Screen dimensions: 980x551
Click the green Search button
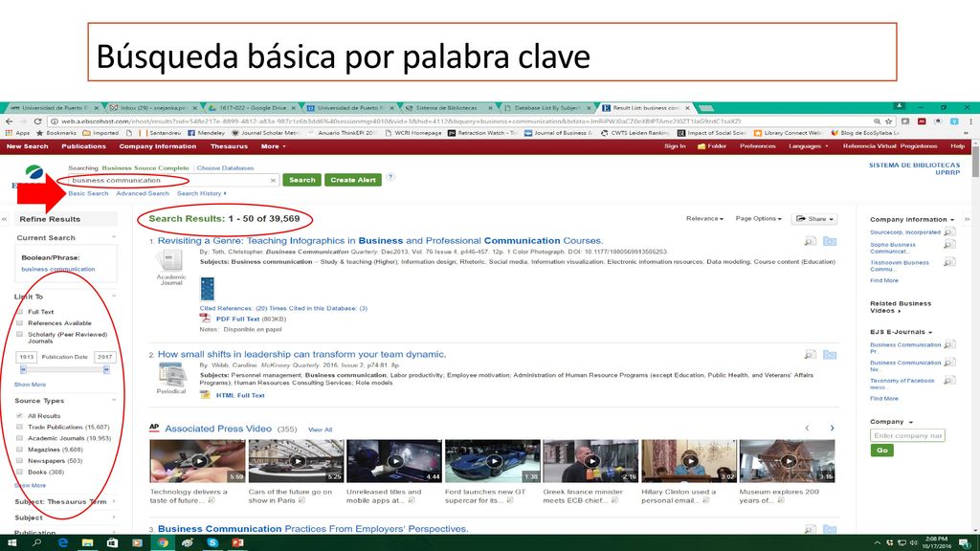(301, 180)
